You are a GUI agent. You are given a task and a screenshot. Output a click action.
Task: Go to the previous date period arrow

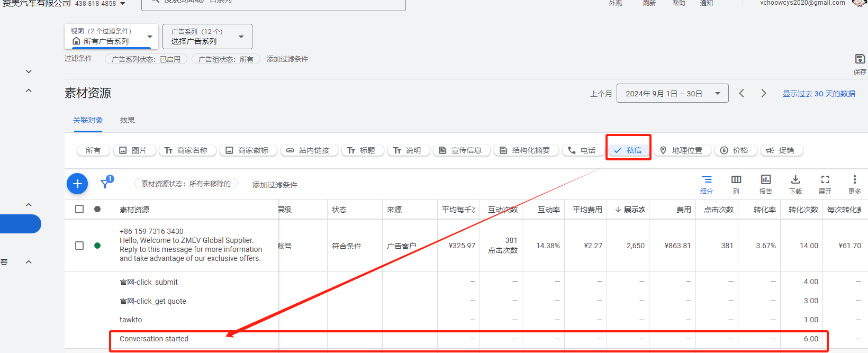click(x=742, y=94)
